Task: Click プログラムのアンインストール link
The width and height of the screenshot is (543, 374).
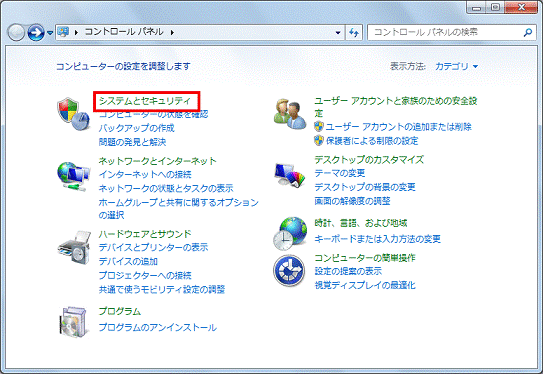Action: (x=158, y=327)
